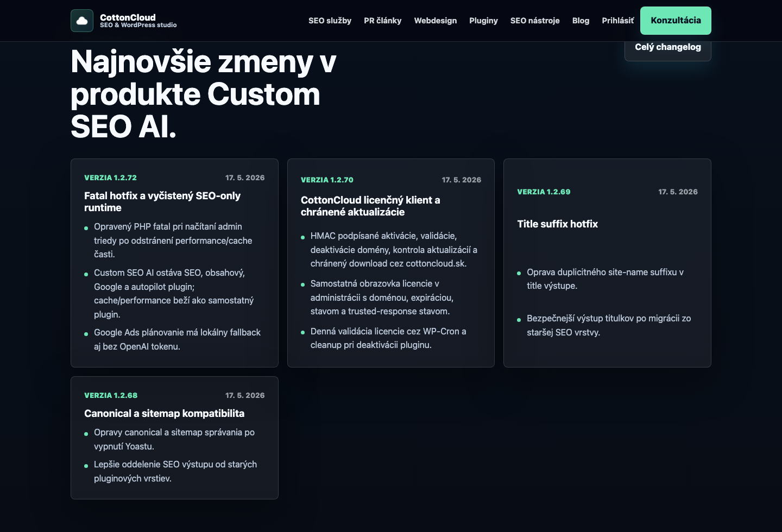Click the date on the VERZIA 1.2.68 card

245,395
